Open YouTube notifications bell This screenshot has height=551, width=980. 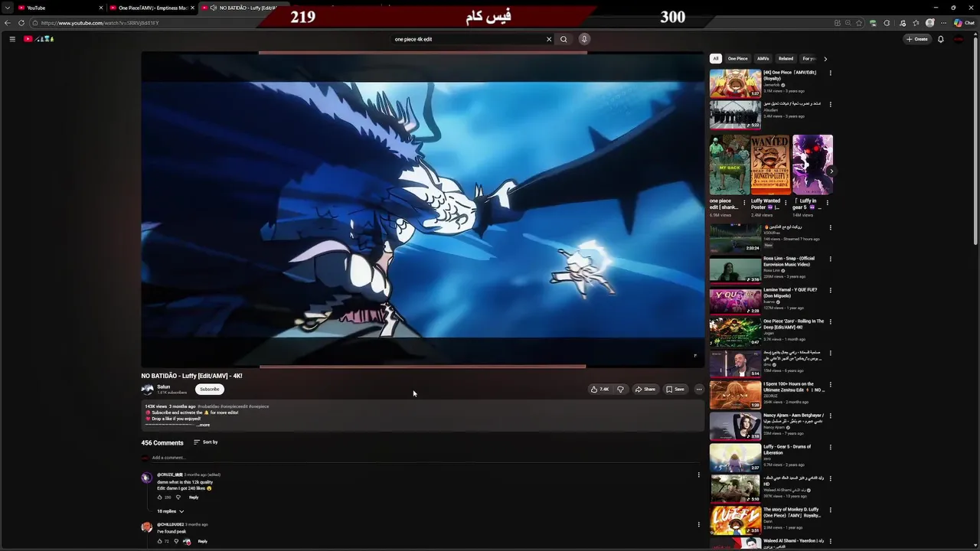click(x=941, y=39)
